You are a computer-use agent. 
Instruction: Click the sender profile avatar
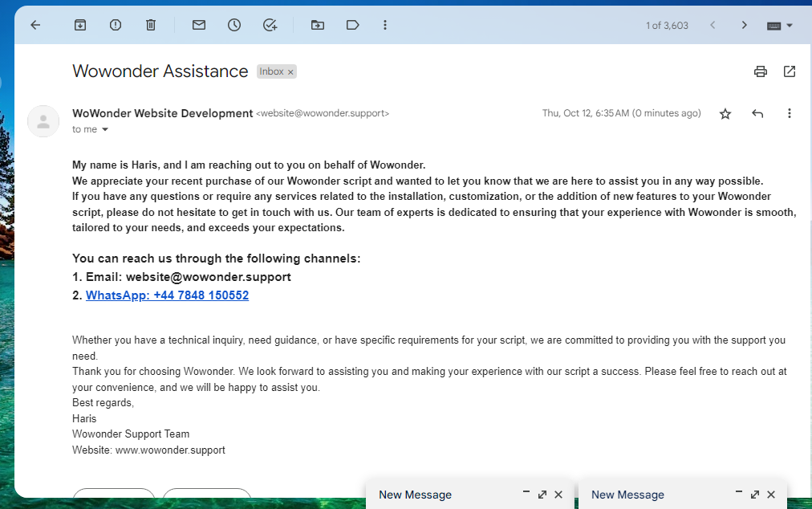43,122
